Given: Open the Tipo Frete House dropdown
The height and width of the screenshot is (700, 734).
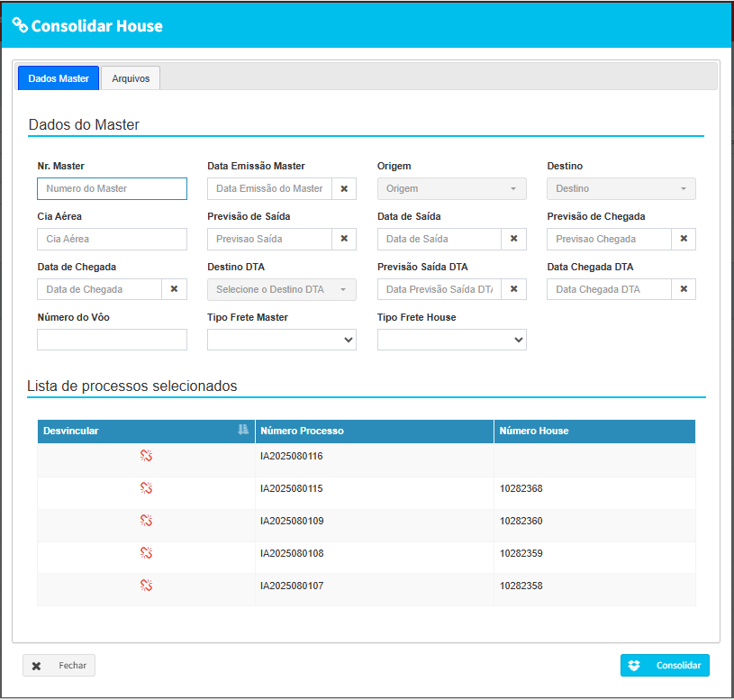Looking at the screenshot, I should [452, 340].
